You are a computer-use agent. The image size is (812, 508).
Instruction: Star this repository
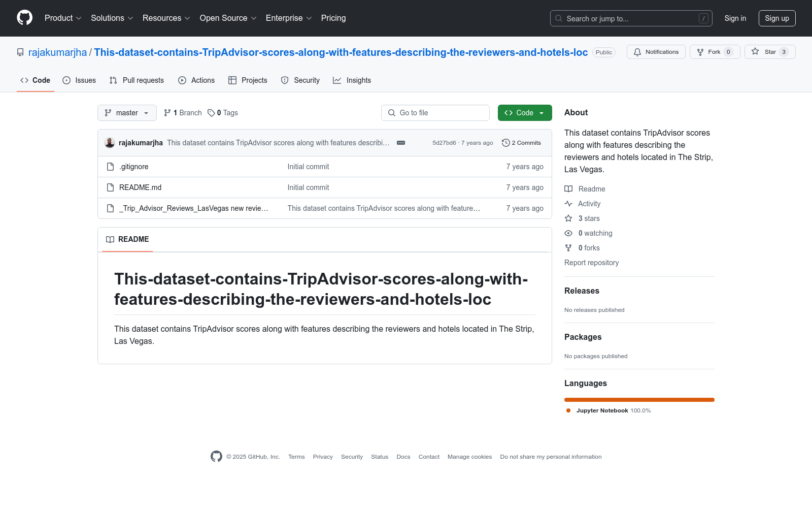click(770, 52)
